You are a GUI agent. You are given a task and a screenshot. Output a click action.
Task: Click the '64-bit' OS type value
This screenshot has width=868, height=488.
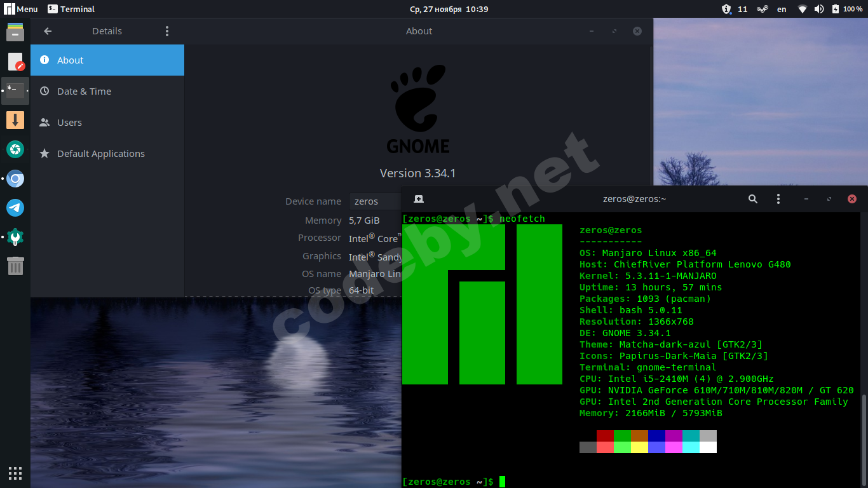pos(362,290)
